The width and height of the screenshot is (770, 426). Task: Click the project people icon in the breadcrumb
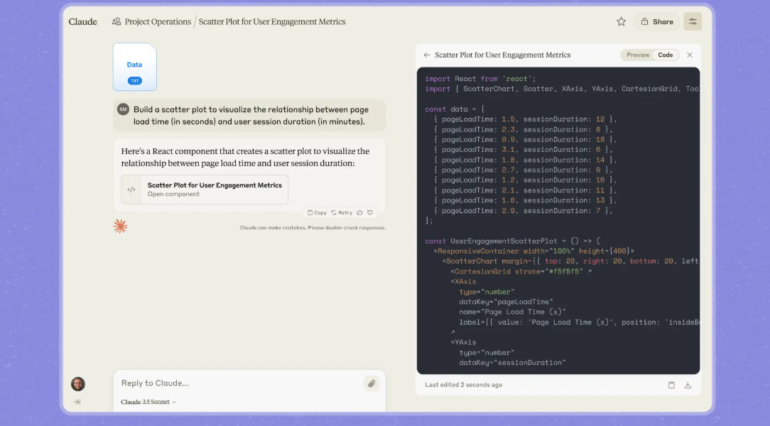116,22
